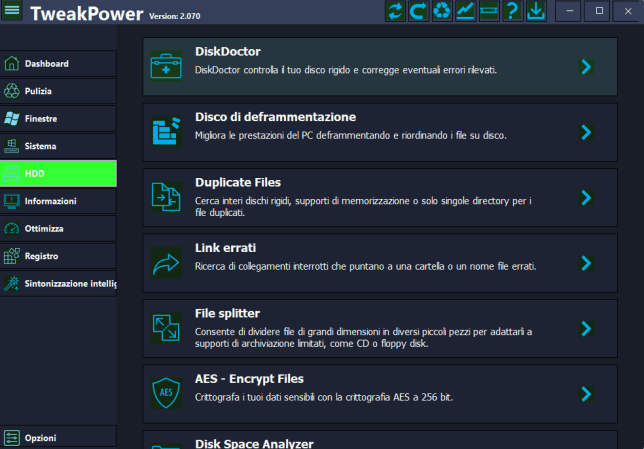Click the two-arrows sync icon in toolbar
The width and height of the screenshot is (644, 449).
tap(394, 12)
